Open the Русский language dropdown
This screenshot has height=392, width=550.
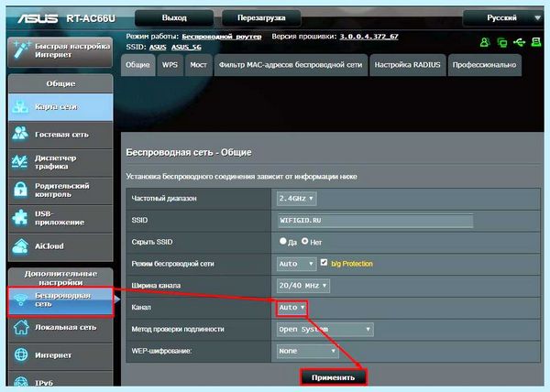point(502,18)
